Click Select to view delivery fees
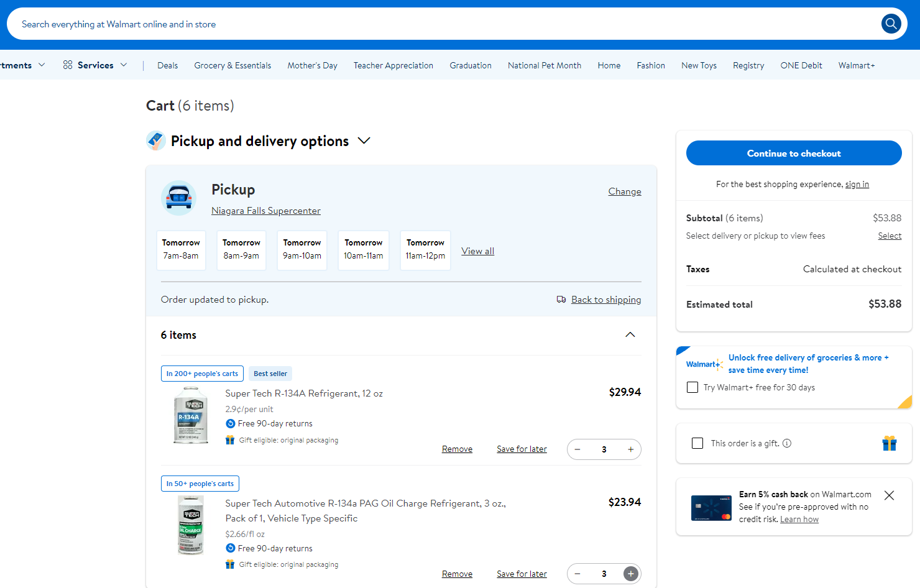Viewport: 920px width, 588px height. click(x=890, y=236)
